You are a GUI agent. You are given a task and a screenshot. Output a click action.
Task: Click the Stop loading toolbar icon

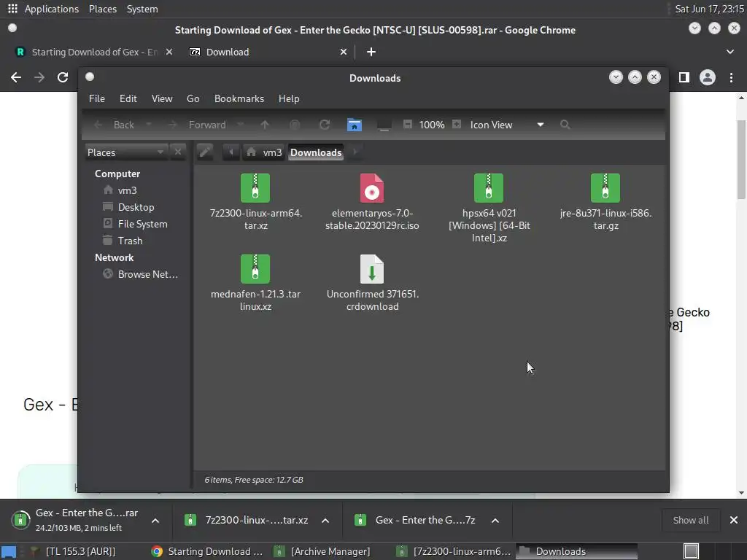[295, 125]
